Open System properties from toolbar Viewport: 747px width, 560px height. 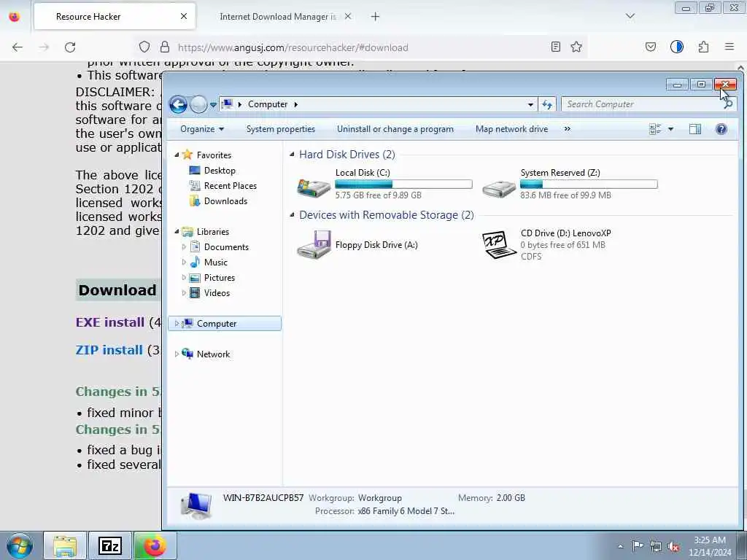(x=281, y=129)
